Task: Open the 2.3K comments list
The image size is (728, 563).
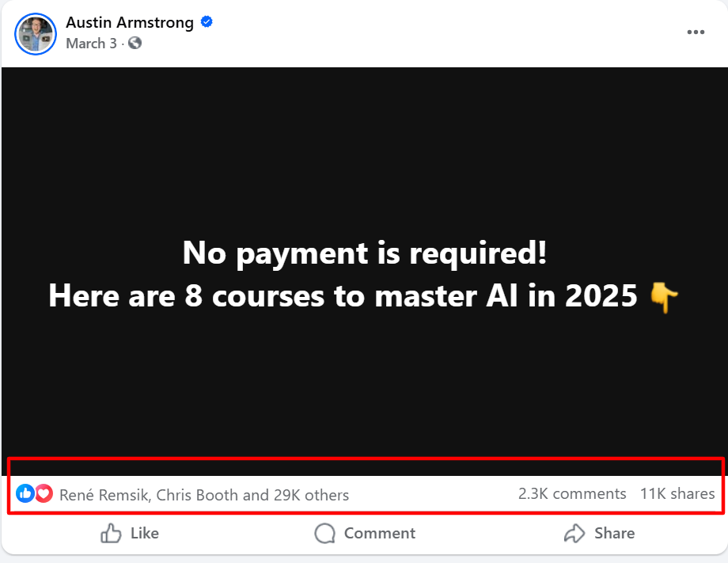Action: click(572, 493)
